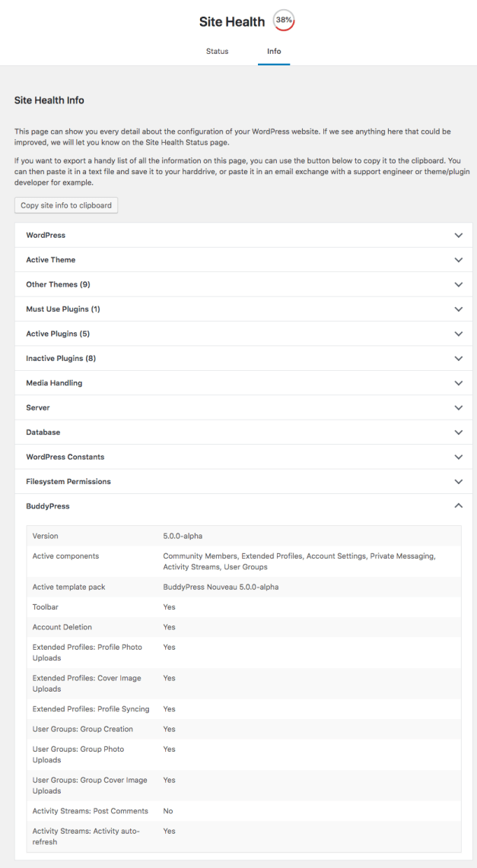
Task: Expand Filesystem Permissions section
Action: [68, 482]
